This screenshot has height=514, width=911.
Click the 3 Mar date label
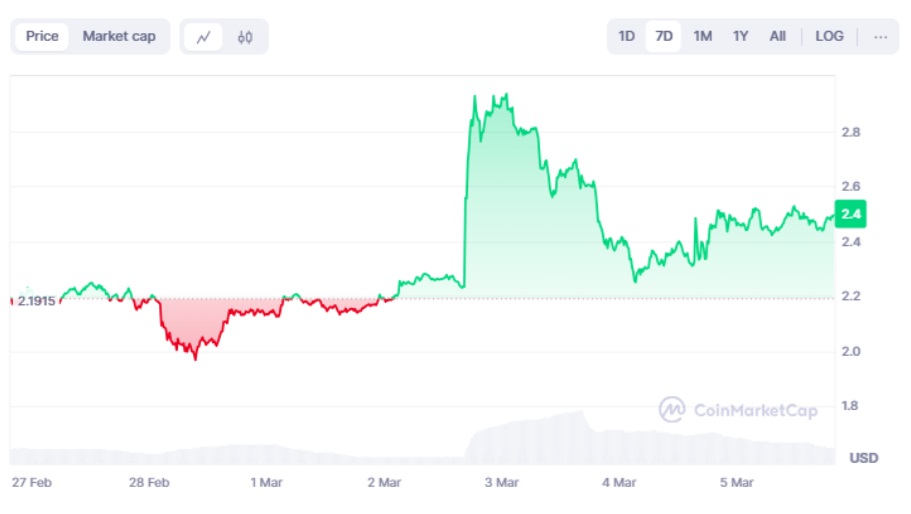(x=502, y=482)
